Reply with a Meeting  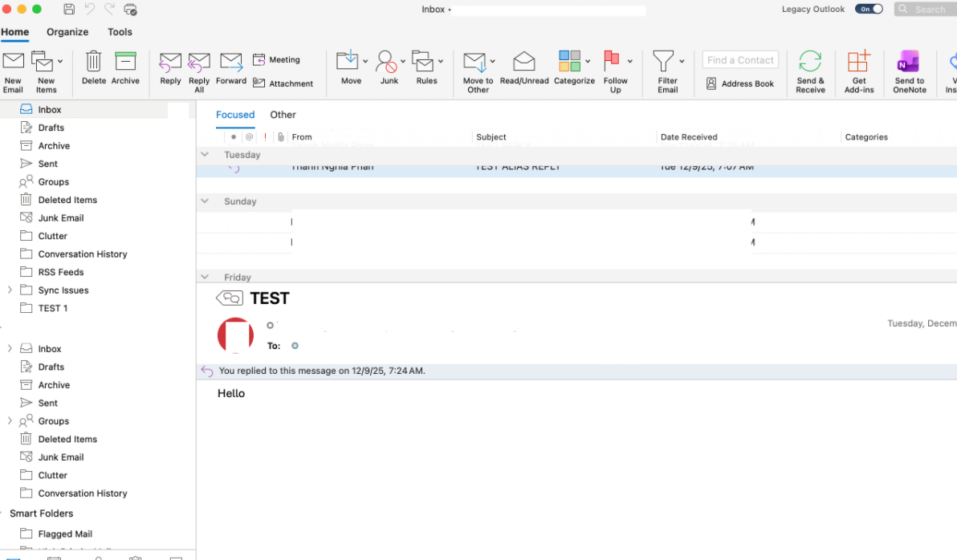(276, 60)
